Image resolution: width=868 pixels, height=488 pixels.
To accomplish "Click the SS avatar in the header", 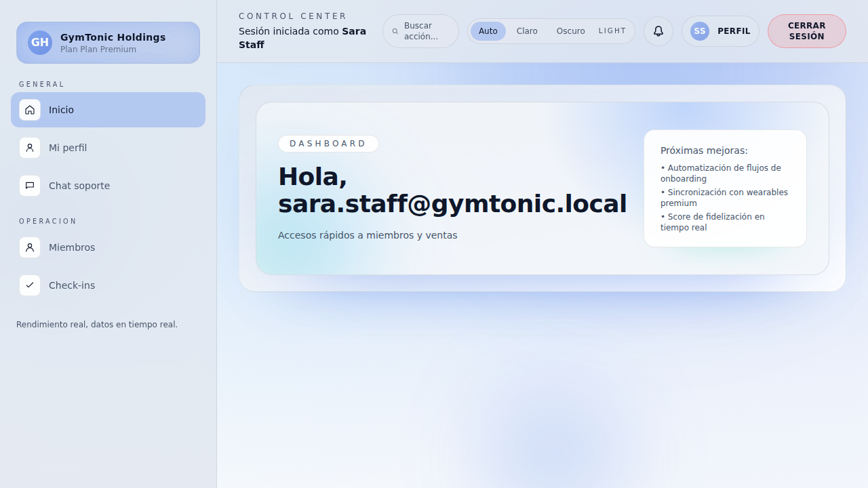I will (x=699, y=31).
